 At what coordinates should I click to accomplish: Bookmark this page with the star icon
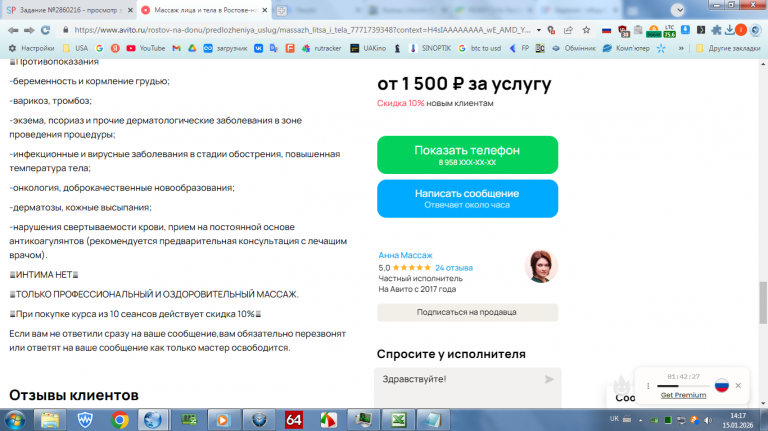pyautogui.click(x=586, y=30)
